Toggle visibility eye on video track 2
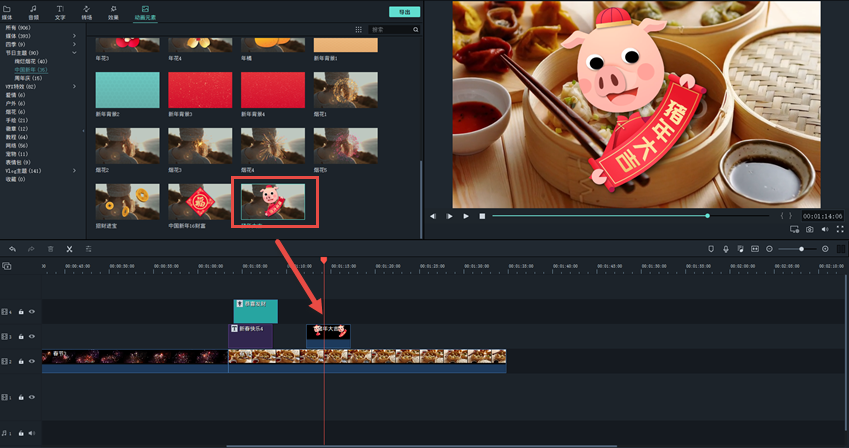 pos(32,361)
